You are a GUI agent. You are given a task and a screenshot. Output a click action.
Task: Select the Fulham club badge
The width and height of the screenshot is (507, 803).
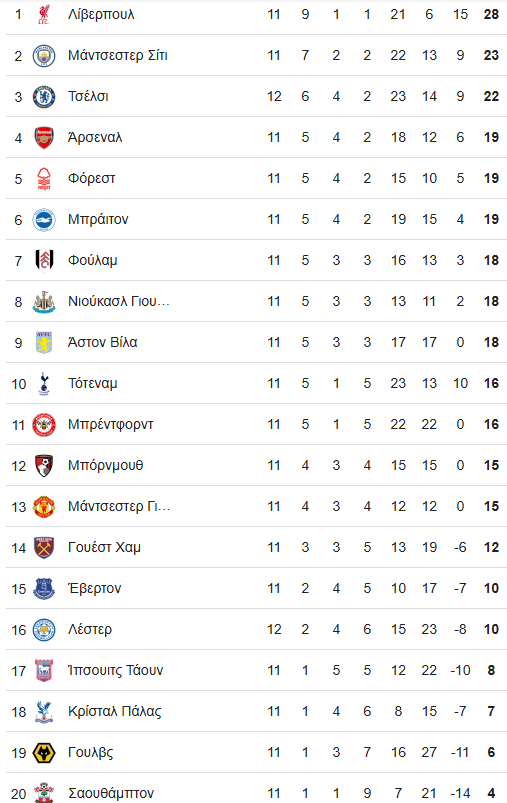pos(44,260)
